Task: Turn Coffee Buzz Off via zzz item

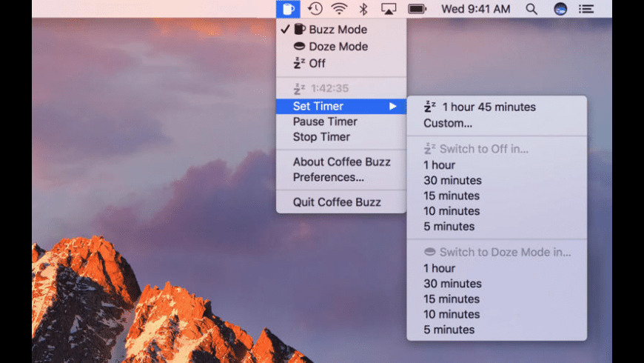Action: (341, 63)
